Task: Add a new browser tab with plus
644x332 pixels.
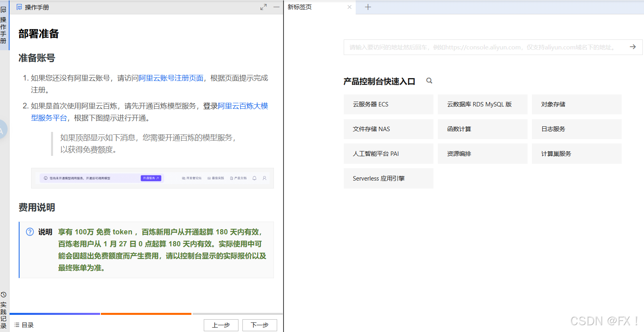Action: pos(368,7)
